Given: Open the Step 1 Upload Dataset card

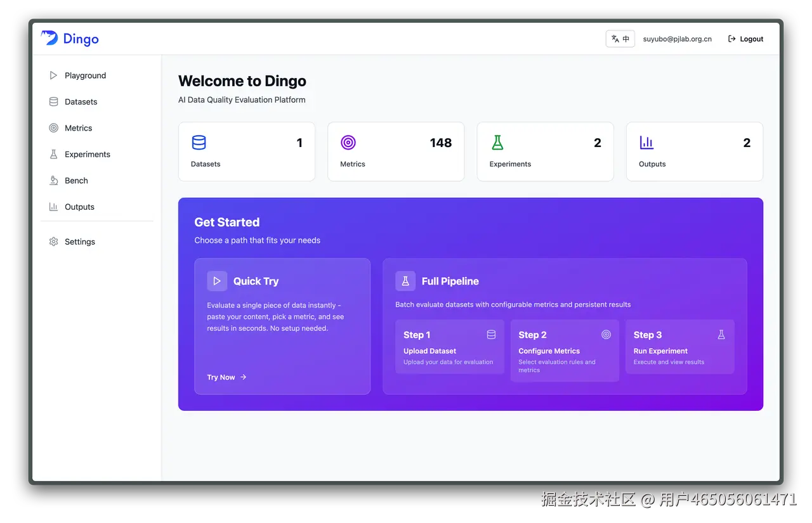Looking at the screenshot, I should pos(450,347).
